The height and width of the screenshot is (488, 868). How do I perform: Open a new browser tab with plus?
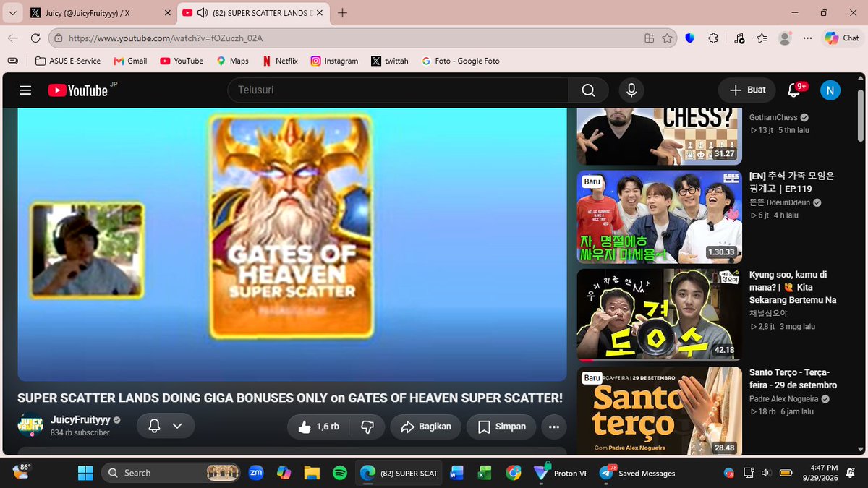click(343, 13)
